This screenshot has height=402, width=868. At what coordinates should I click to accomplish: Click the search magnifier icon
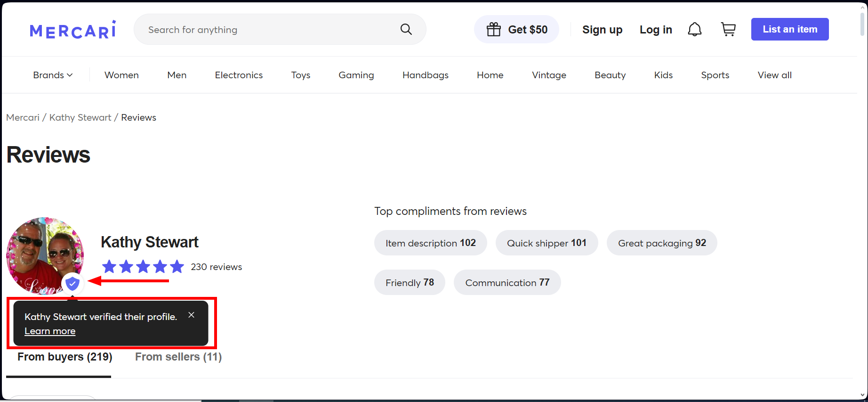coord(406,29)
